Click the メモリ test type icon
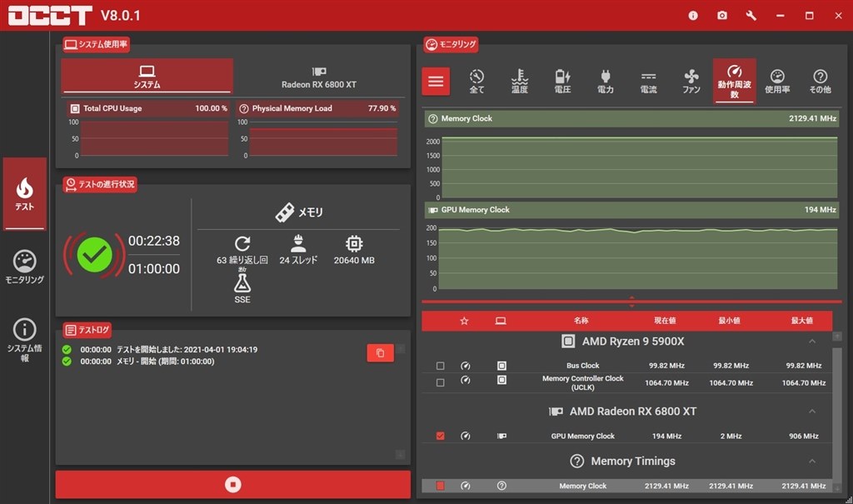The image size is (853, 504). pyautogui.click(x=285, y=212)
